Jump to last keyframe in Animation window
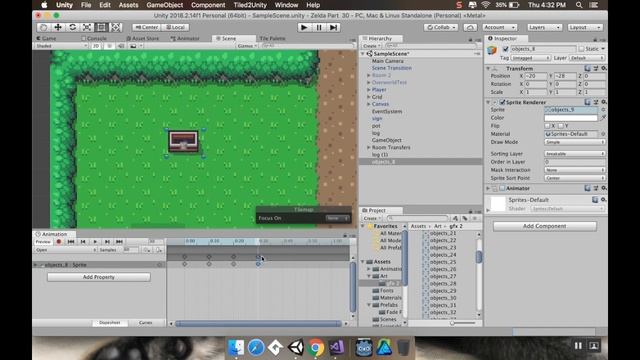The width and height of the screenshot is (640, 360). [119, 242]
